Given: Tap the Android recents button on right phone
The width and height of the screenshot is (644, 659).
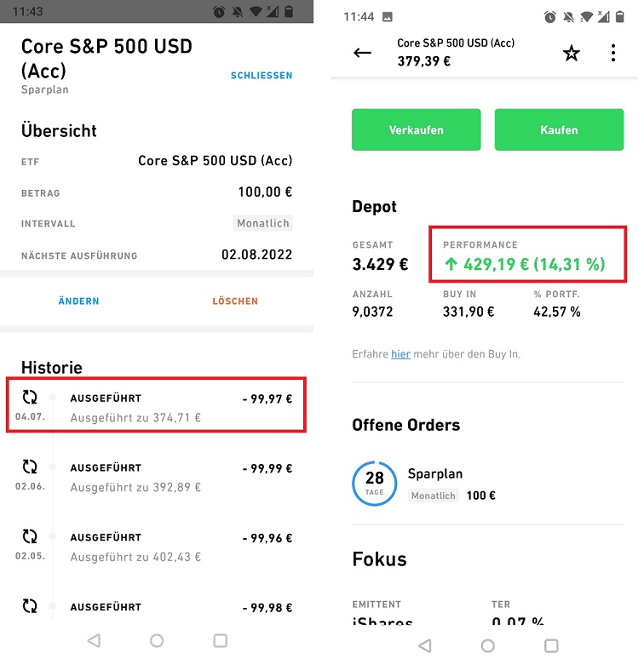Looking at the screenshot, I should pos(551,645).
